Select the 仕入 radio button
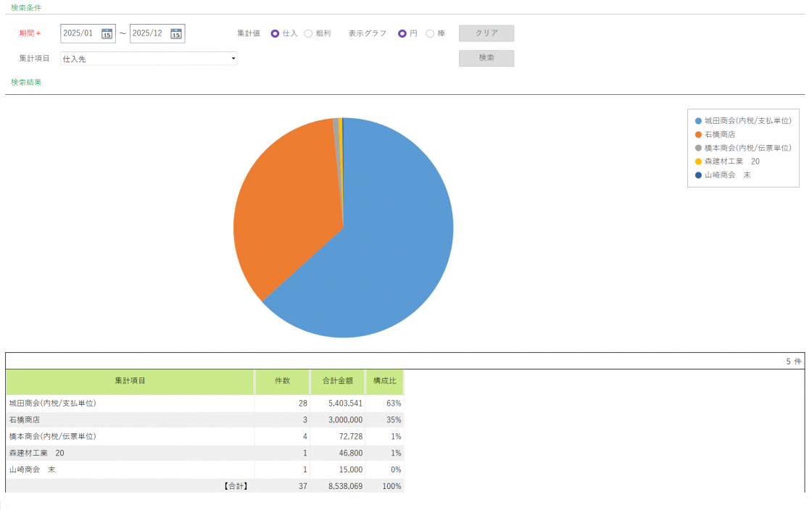 [275, 33]
